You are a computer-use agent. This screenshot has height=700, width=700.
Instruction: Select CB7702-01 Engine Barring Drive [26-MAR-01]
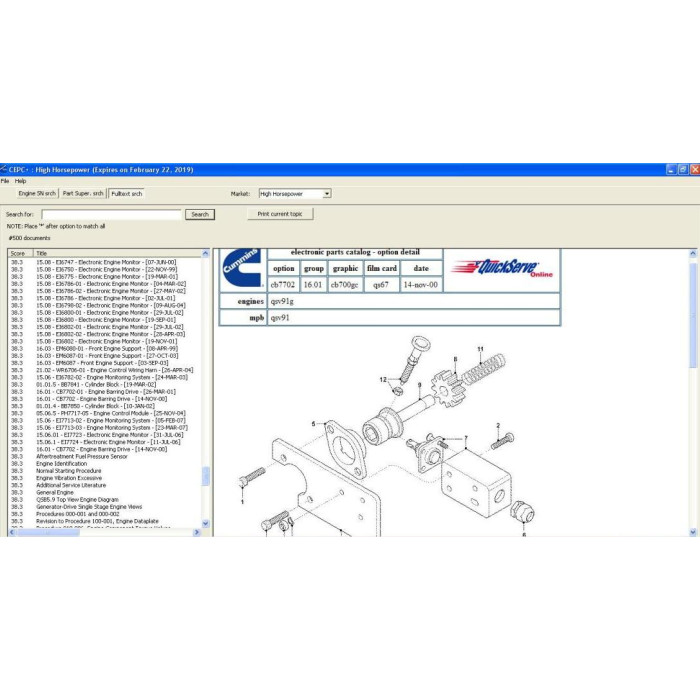point(106,392)
